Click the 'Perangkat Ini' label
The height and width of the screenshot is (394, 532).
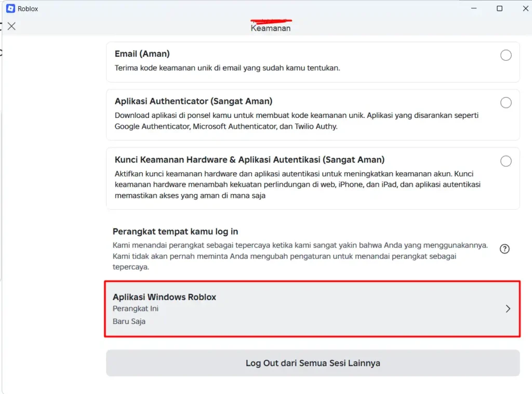click(136, 308)
